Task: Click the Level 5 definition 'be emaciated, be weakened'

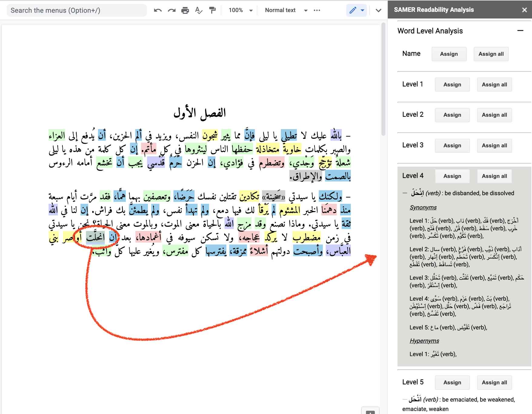Action: [478, 399]
